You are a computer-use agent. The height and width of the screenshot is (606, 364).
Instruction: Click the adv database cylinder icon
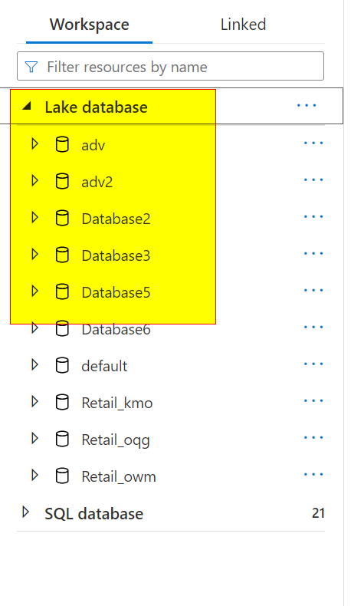point(62,144)
